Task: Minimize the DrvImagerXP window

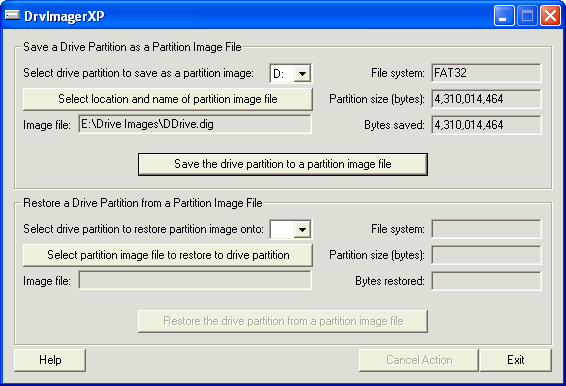Action: (x=504, y=16)
